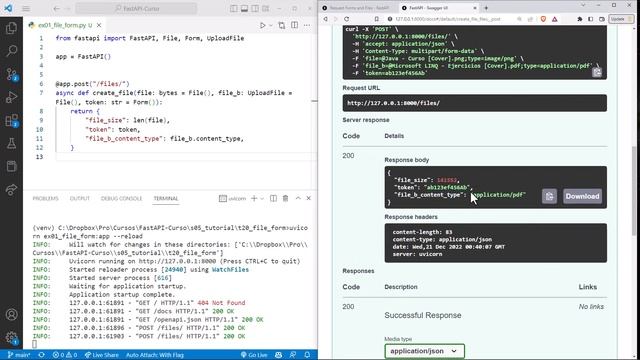This screenshot has height=360, width=640.
Task: Open the Accounts menu in VS Code
Action: click(x=11, y=314)
